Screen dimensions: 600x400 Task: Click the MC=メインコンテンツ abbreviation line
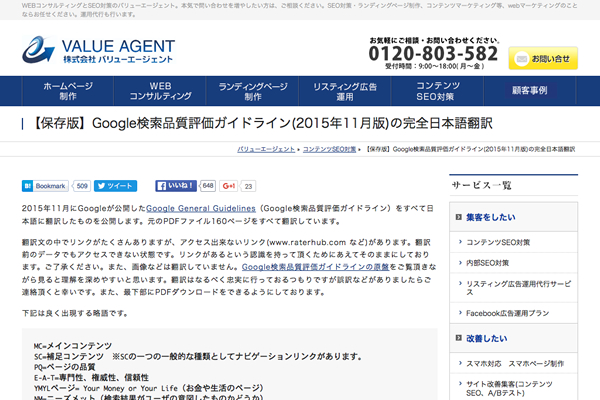[x=73, y=346]
